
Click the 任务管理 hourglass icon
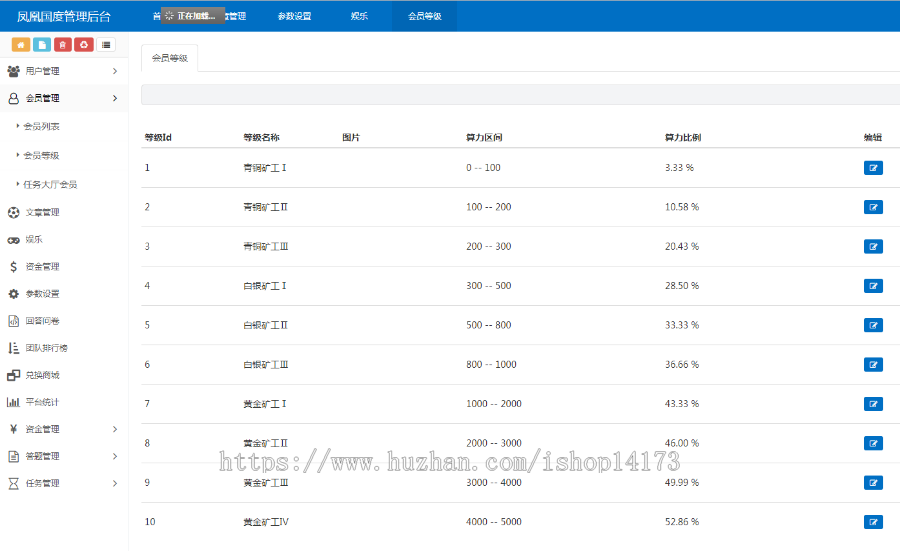13,483
